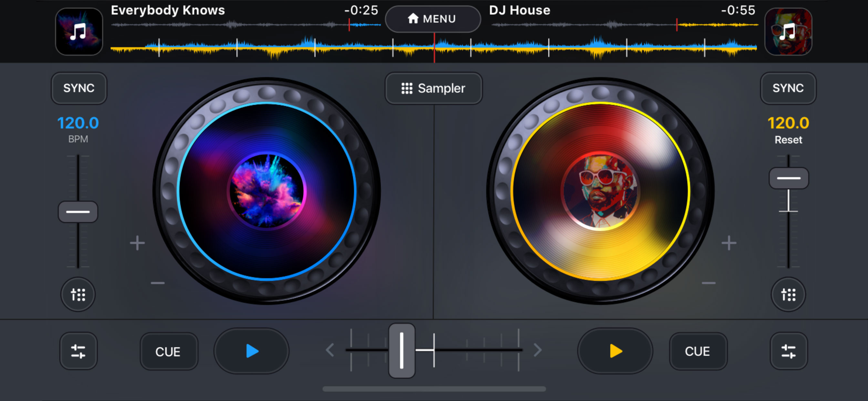Nudge crossfader using the left chevron arrow
Image resolution: width=868 pixels, height=401 pixels.
(x=330, y=350)
